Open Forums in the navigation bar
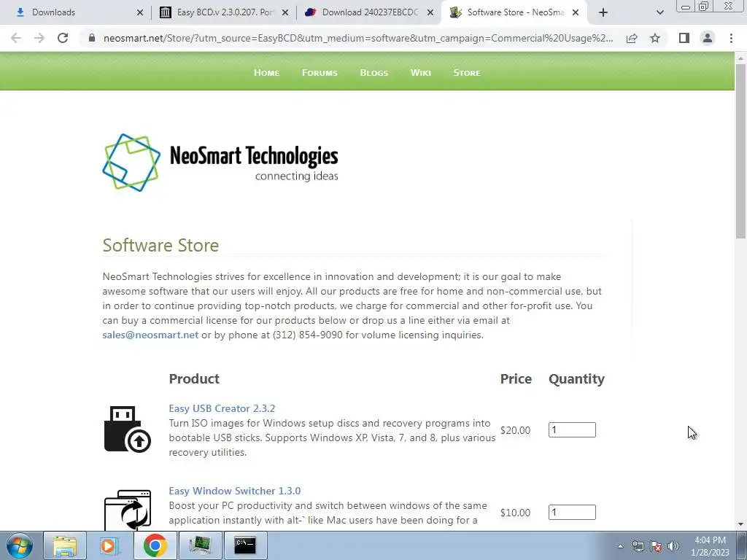The image size is (747, 560). tap(320, 73)
